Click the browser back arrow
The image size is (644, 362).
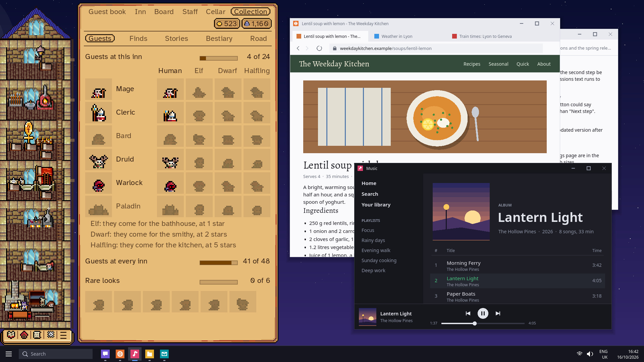(x=298, y=48)
